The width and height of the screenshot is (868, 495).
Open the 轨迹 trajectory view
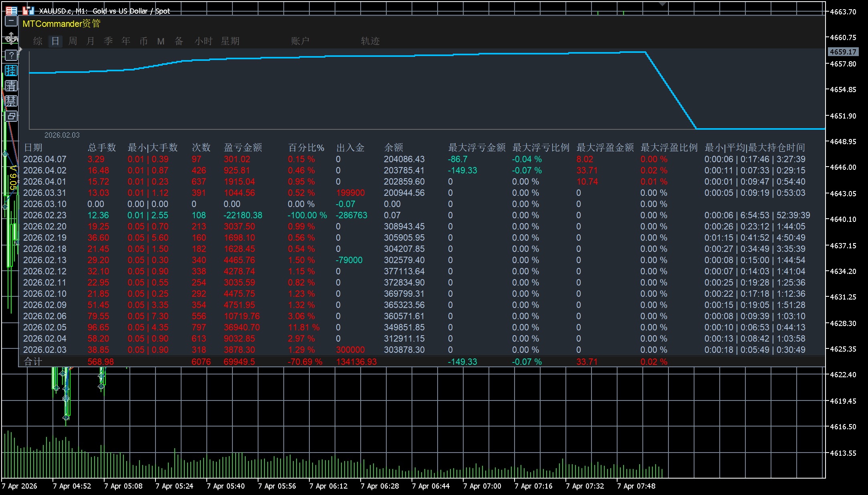point(370,41)
